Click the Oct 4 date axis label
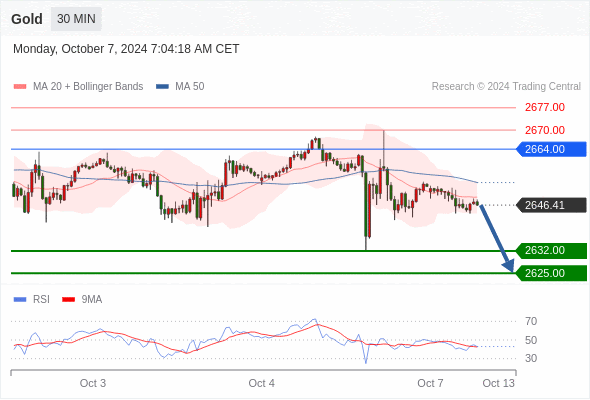 click(x=262, y=383)
